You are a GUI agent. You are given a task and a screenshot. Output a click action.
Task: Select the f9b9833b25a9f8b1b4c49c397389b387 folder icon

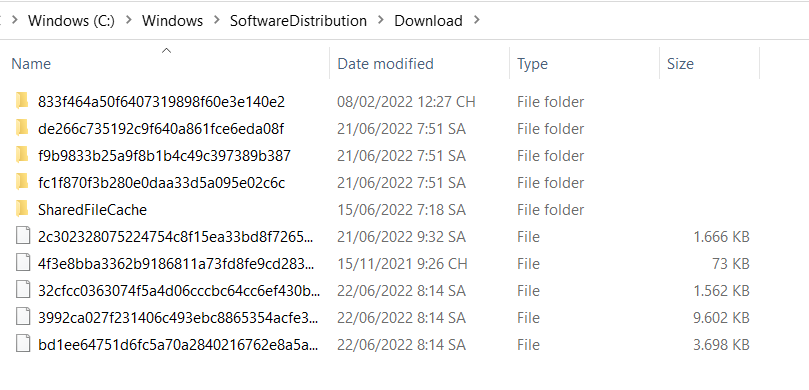pyautogui.click(x=22, y=155)
